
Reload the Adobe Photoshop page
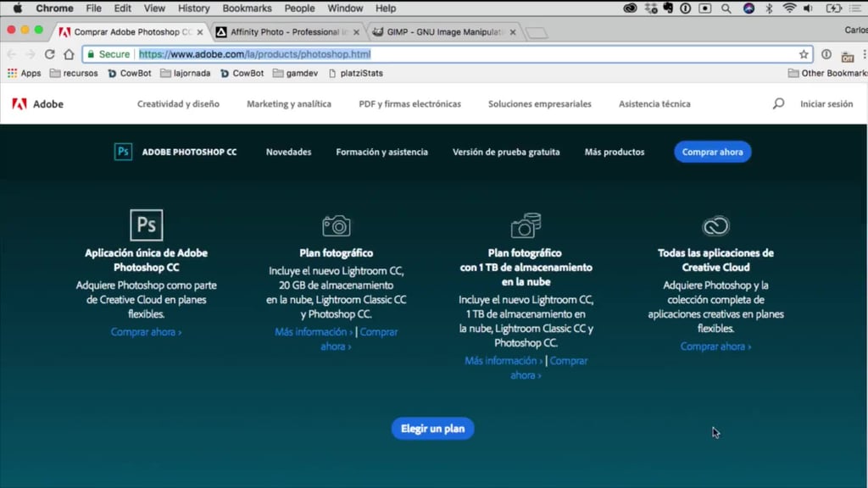pos(49,54)
